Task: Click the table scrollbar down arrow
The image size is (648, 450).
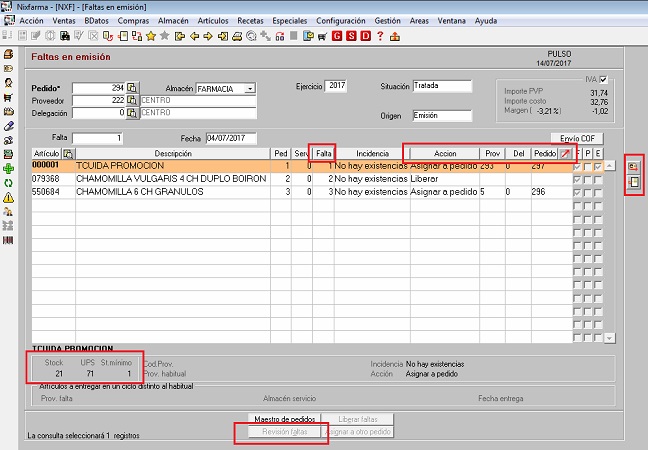Action: point(610,338)
